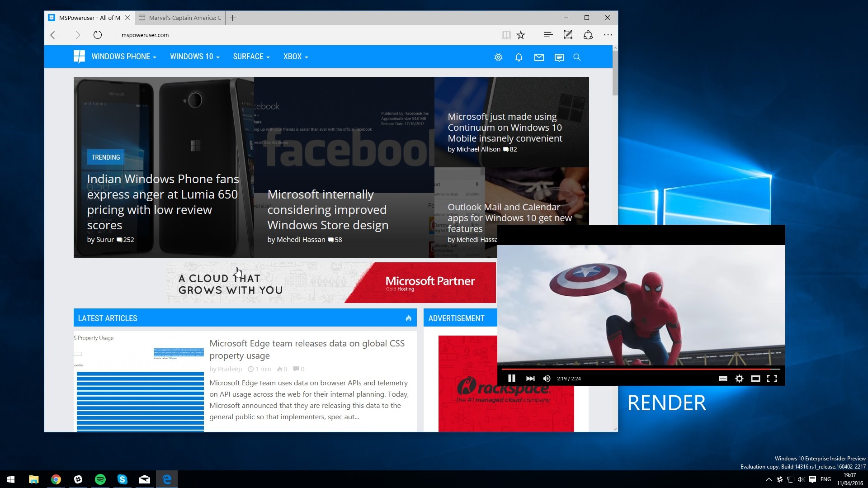Viewport: 868px width, 488px height.
Task: Add page to favorites with star icon
Action: (521, 35)
